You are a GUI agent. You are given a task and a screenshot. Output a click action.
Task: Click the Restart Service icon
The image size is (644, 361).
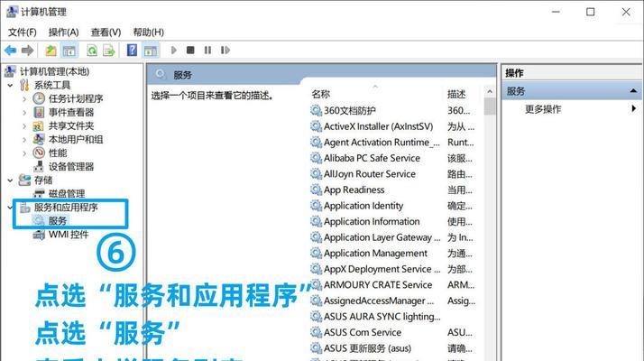pyautogui.click(x=225, y=51)
